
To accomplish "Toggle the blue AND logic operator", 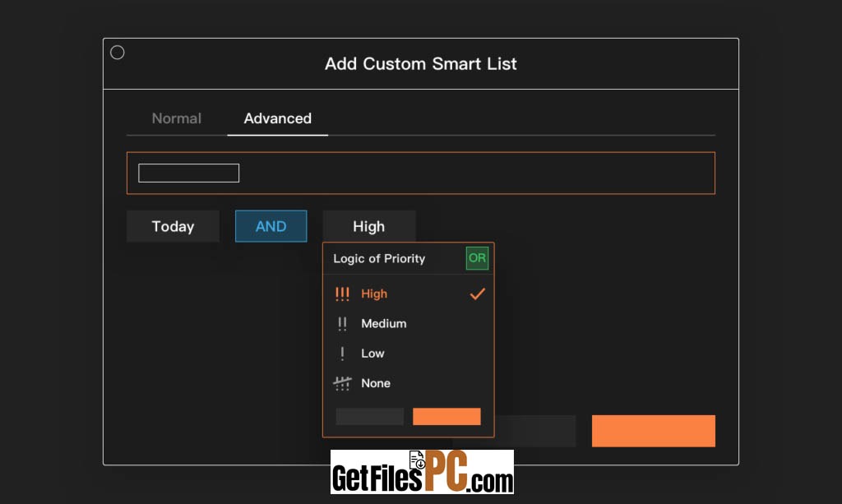I will pos(271,226).
